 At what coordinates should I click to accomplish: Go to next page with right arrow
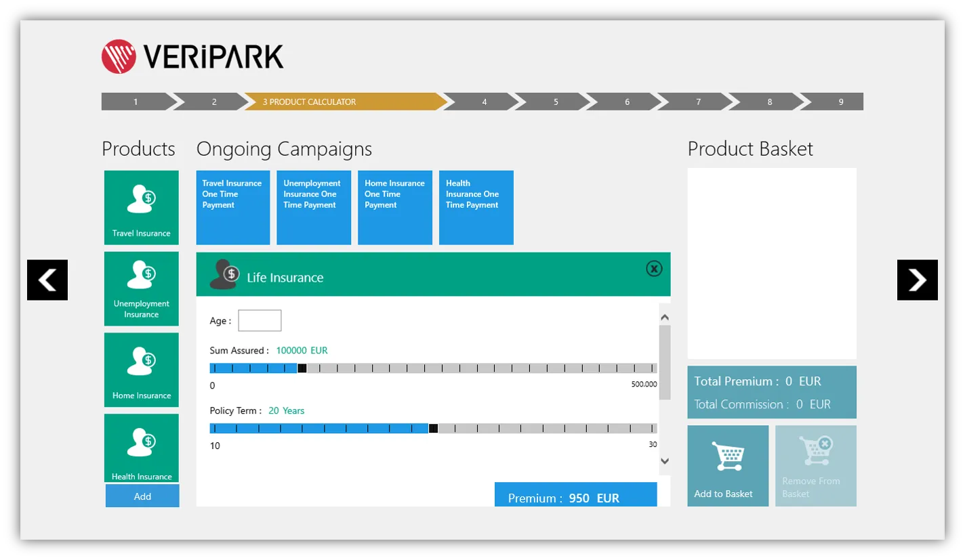point(918,280)
